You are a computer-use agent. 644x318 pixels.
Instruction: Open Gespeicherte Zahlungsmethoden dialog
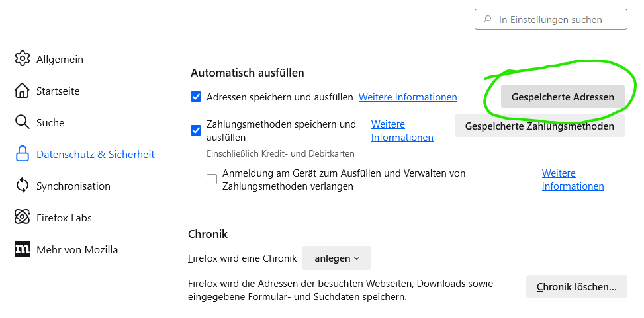539,126
